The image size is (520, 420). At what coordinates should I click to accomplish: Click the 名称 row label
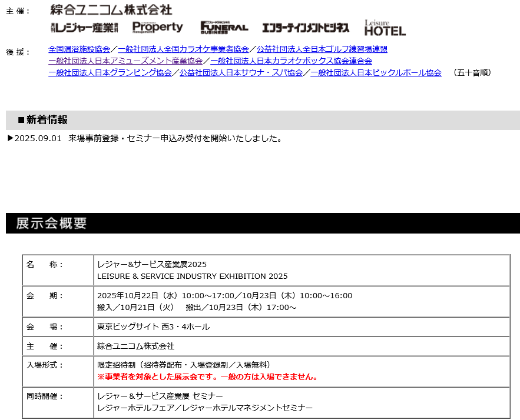point(45,264)
